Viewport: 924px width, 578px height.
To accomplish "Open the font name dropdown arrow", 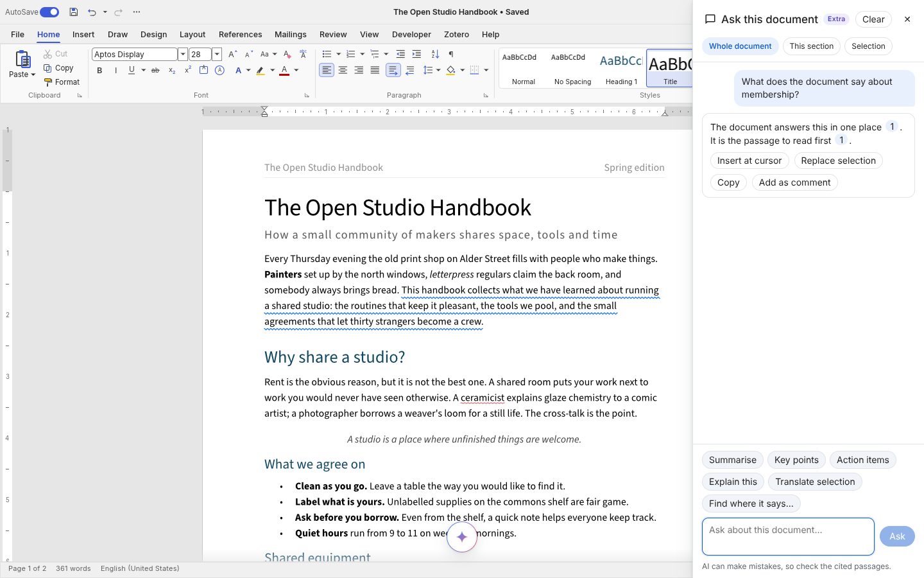I will [x=182, y=55].
